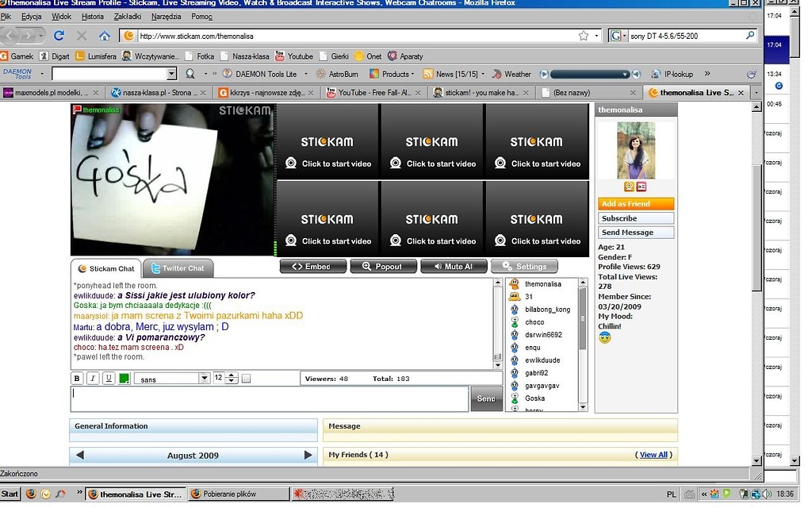
Task: Toggle italic in chat formatting
Action: pyautogui.click(x=93, y=379)
